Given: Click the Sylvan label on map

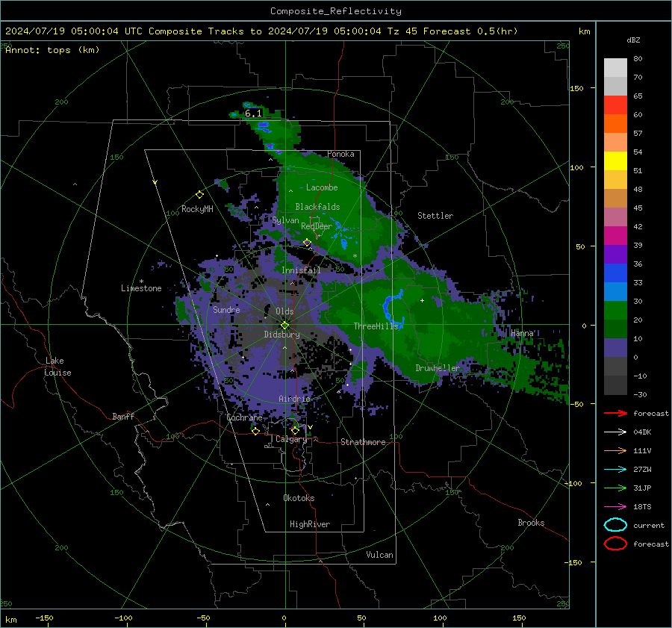Looking at the screenshot, I should tap(286, 220).
